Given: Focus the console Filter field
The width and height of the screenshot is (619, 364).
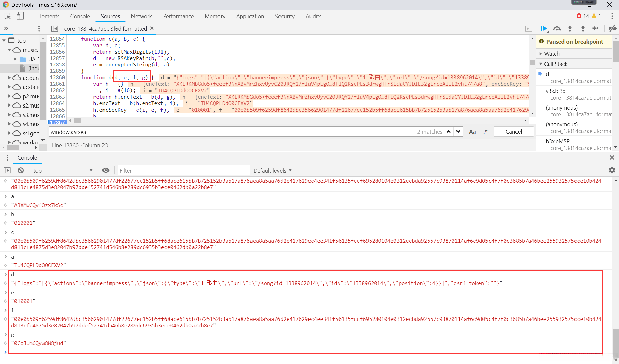Looking at the screenshot, I should [183, 171].
